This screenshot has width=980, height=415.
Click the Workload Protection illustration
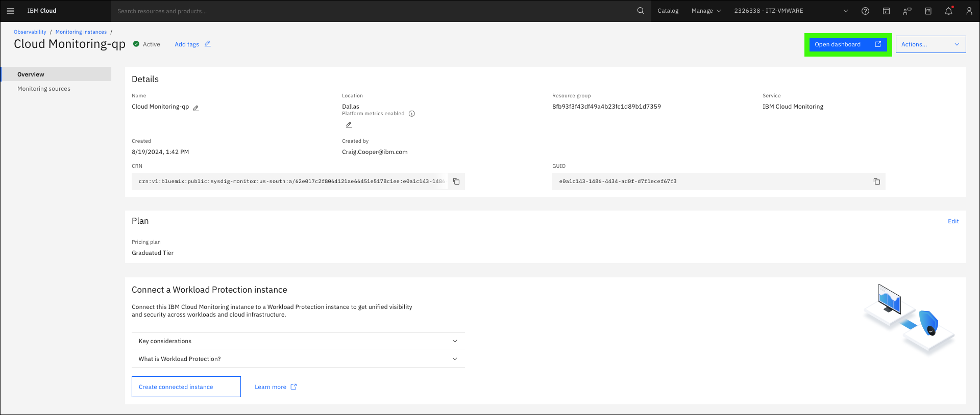(x=909, y=319)
